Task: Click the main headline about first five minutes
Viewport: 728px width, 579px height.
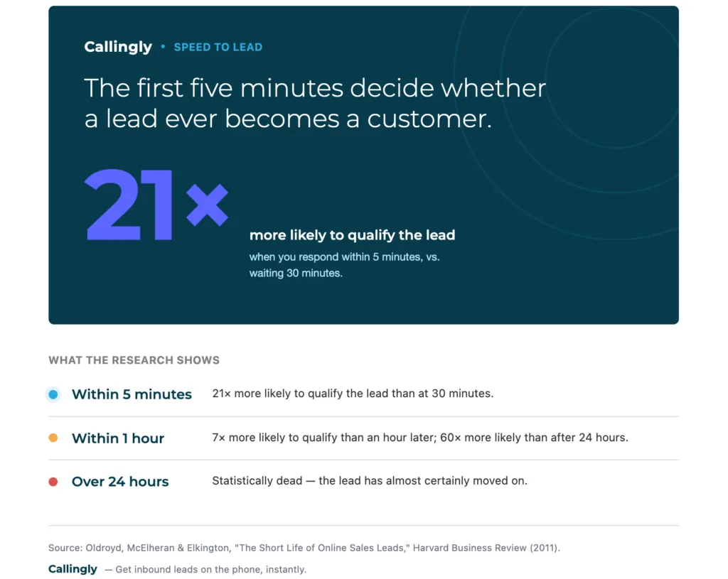Action: tap(315, 103)
